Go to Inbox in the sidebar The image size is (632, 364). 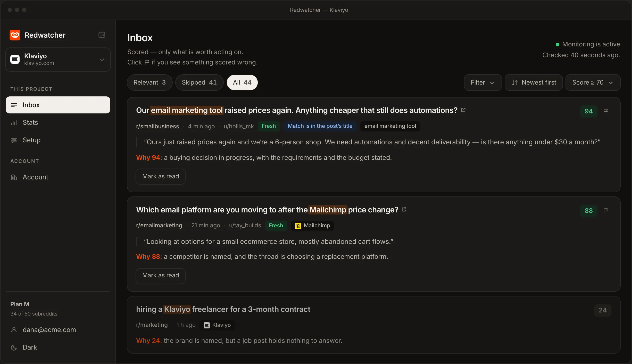click(58, 105)
